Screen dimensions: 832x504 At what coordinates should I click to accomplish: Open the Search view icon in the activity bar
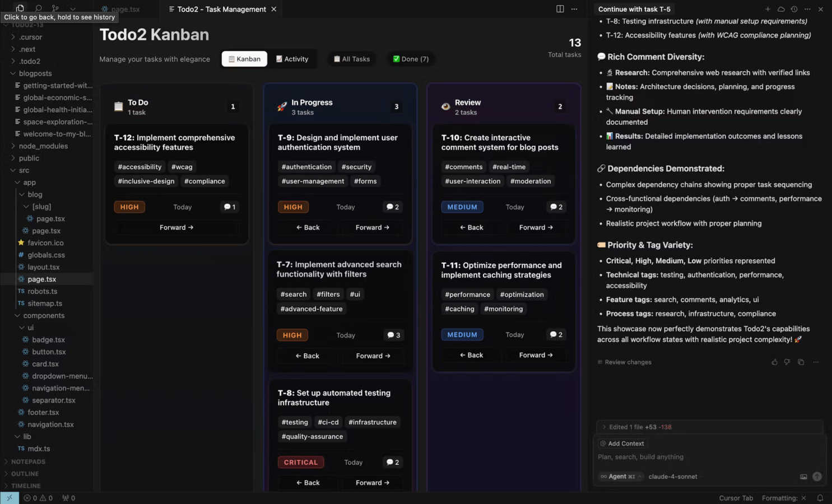click(x=38, y=9)
